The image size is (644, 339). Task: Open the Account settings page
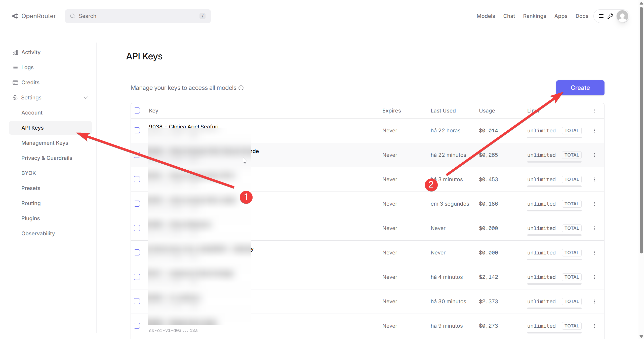(x=32, y=113)
